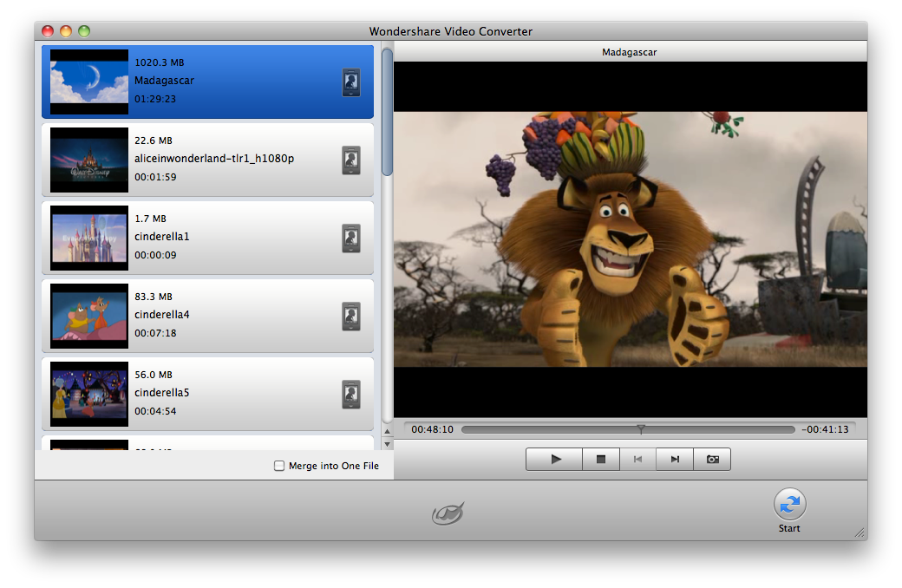Screen dimensions: 902x588
Task: Click the Wondershare logo in bottom bar
Action: (x=448, y=513)
